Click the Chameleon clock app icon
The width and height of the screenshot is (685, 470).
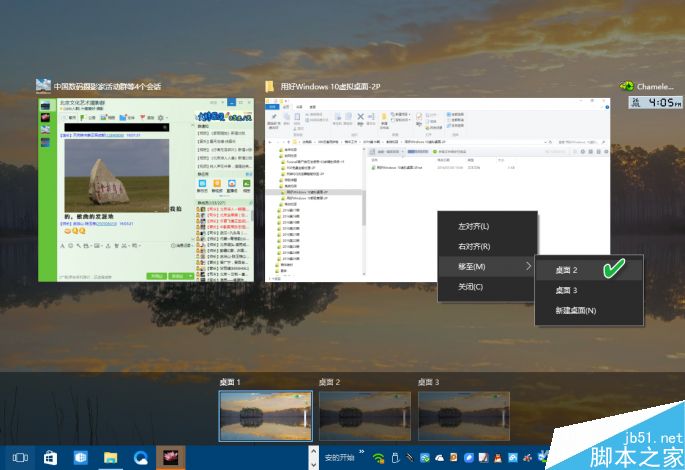coord(627,86)
